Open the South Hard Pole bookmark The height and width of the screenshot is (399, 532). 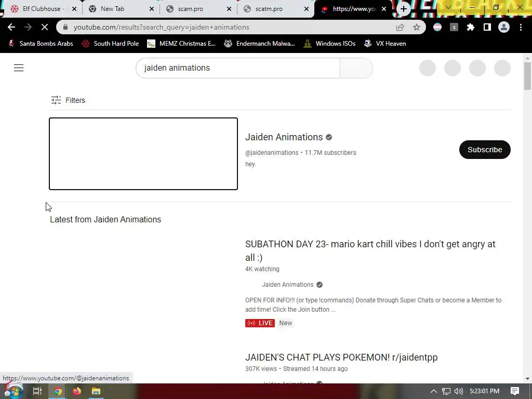[111, 44]
